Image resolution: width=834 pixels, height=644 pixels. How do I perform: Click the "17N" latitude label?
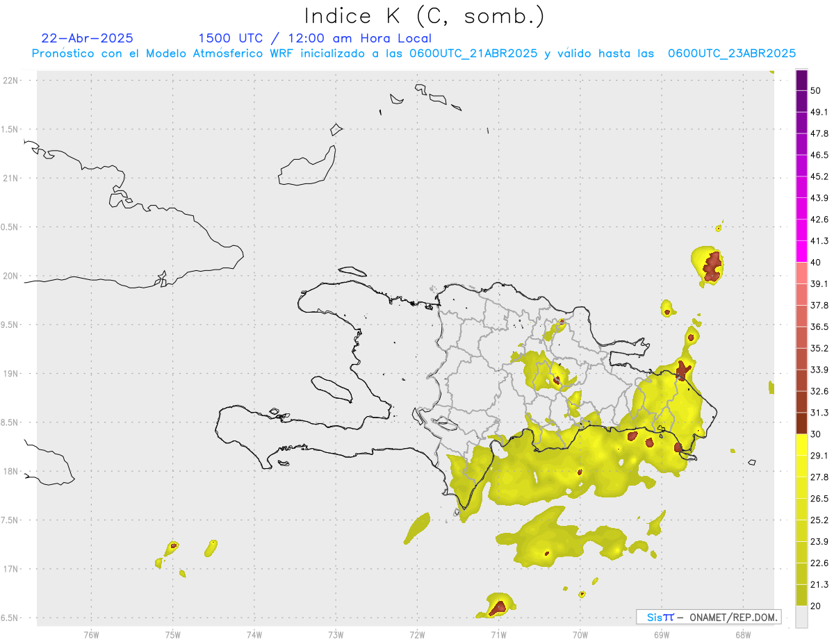[x=10, y=569]
